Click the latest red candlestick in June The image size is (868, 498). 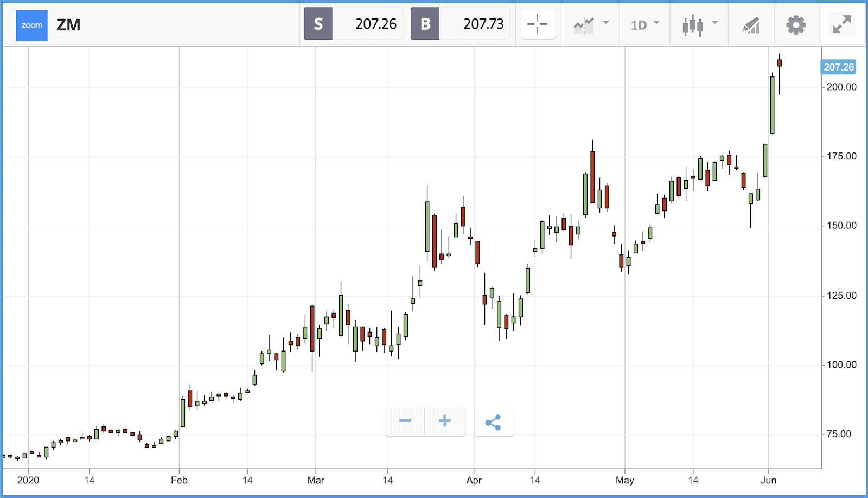[x=780, y=63]
